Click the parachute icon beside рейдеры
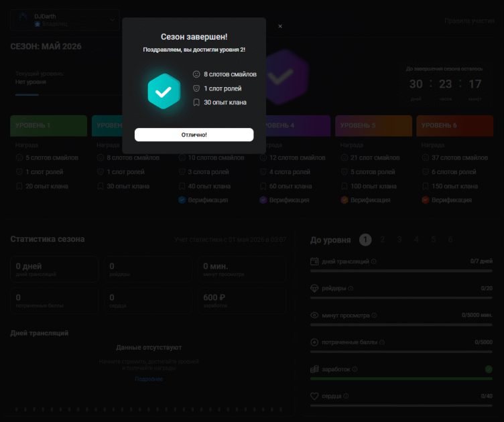This screenshot has width=504, height=422. coord(314,289)
